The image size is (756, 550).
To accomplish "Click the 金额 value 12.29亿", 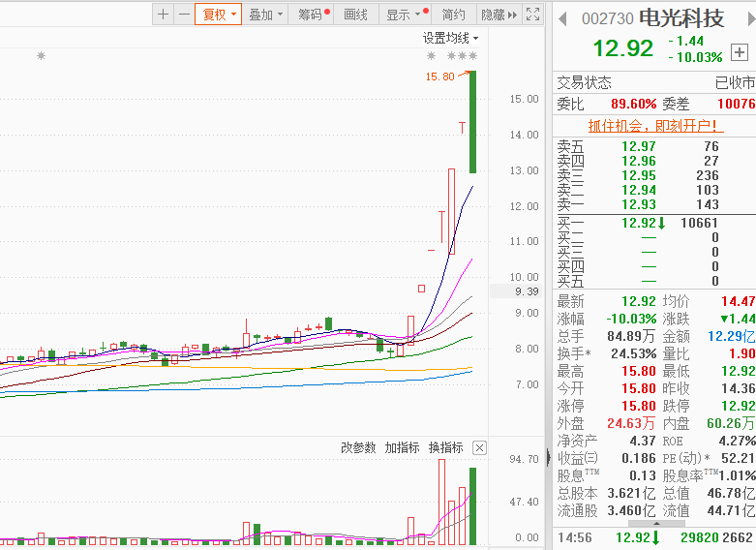I will point(731,336).
